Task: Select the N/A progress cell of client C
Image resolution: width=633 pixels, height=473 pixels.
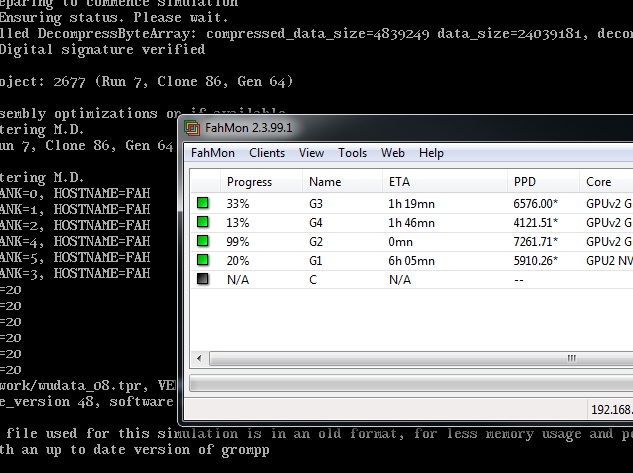Action: 238,280
